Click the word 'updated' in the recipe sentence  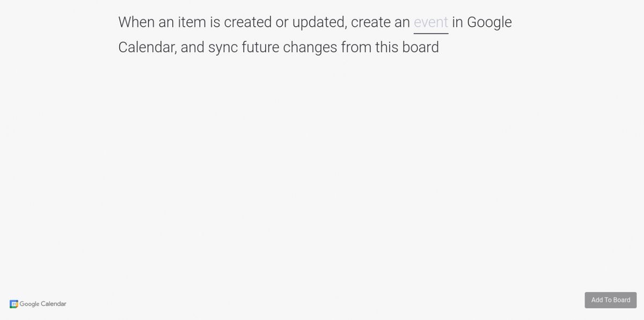click(319, 23)
